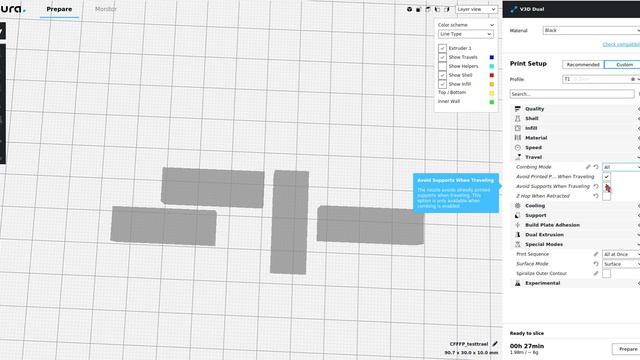This screenshot has width=640, height=360.
Task: Collapse the Special Modes section
Action: pyautogui.click(x=575, y=244)
